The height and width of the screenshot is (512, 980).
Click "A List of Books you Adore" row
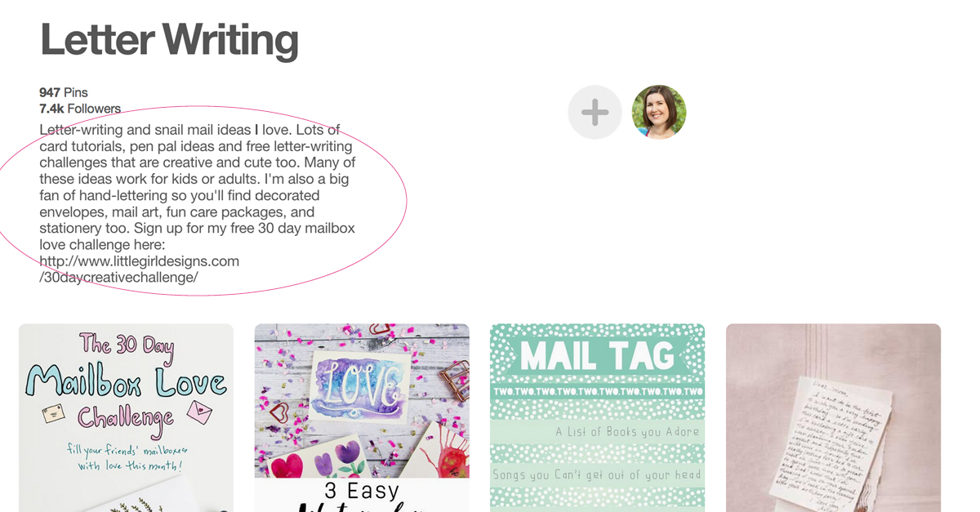(x=597, y=432)
